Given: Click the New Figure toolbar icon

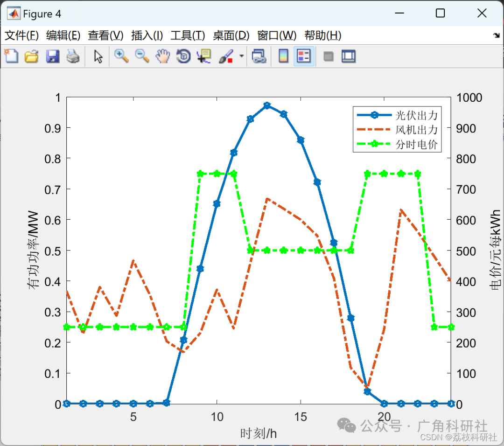Looking at the screenshot, I should (11, 56).
